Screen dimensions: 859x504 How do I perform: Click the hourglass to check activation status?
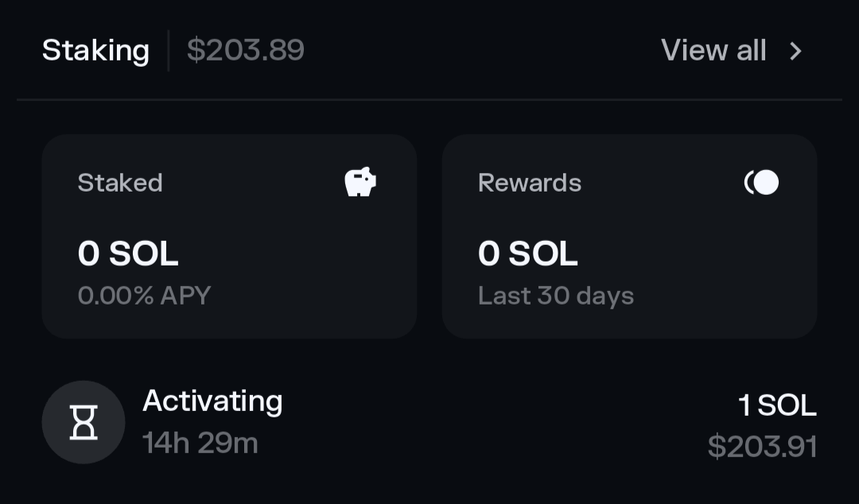(84, 422)
